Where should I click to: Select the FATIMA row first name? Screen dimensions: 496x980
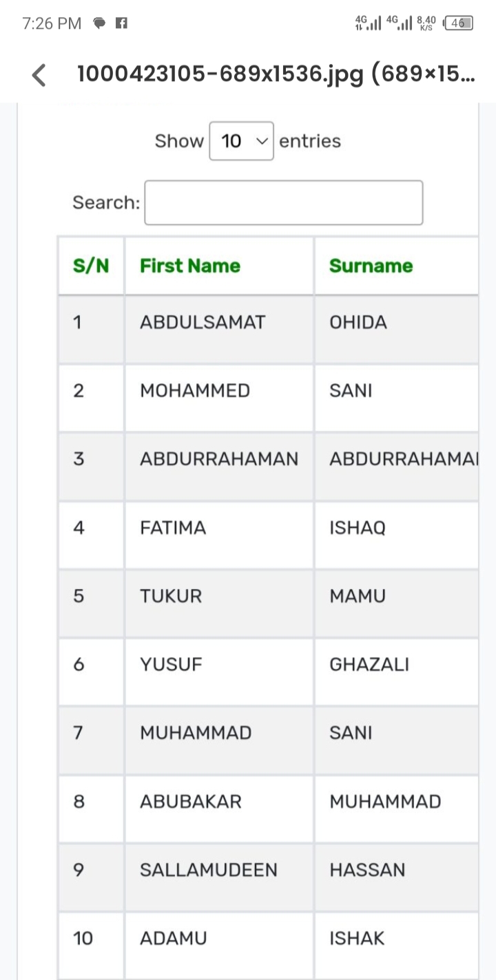pyautogui.click(x=173, y=528)
